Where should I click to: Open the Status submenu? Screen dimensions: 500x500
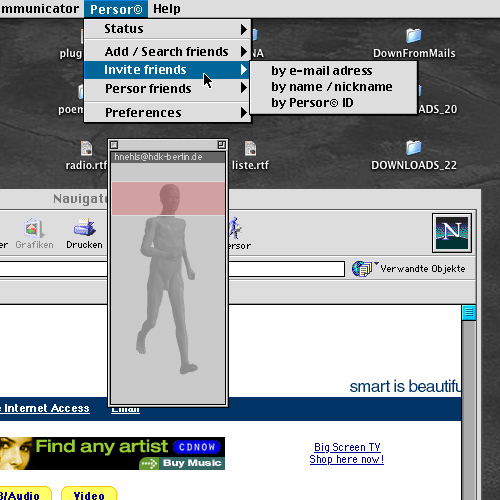(x=167, y=29)
